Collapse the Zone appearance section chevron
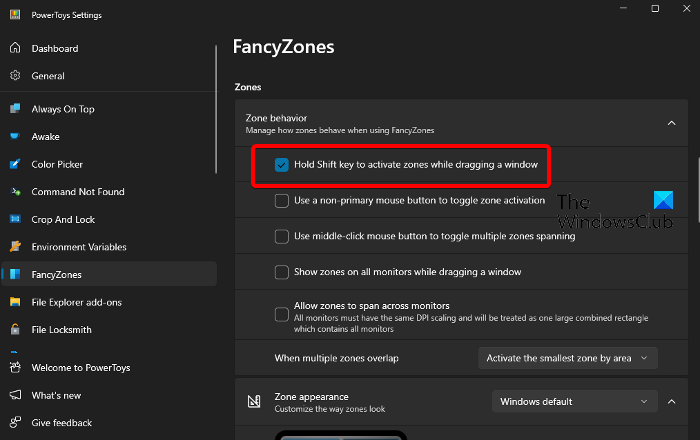 (671, 402)
